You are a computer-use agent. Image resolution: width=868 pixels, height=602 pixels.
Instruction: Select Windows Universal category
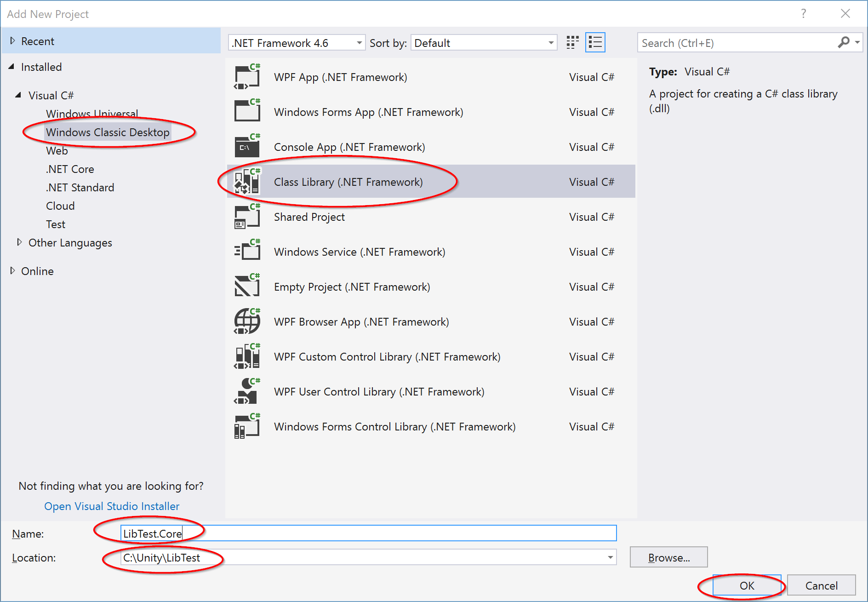pos(92,114)
